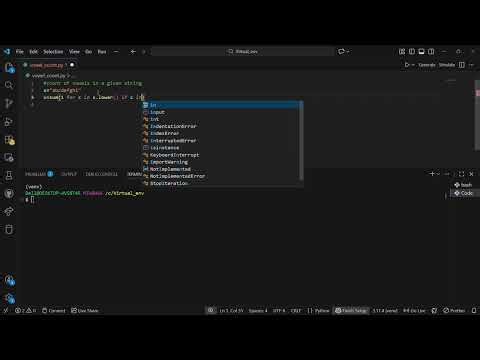Image resolution: width=480 pixels, height=360 pixels.
Task: Open run Python file dropdown arrow
Action: 413,65
